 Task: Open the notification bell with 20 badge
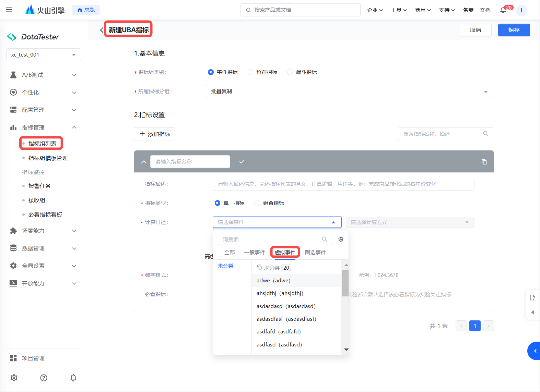click(x=503, y=10)
